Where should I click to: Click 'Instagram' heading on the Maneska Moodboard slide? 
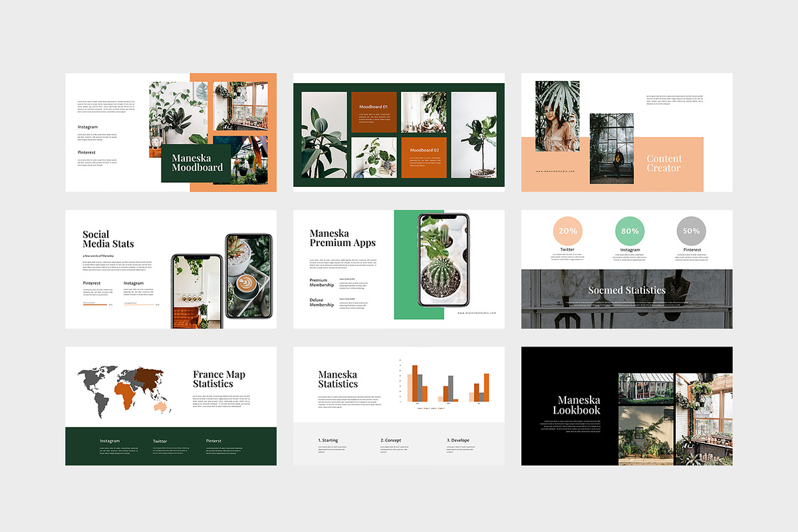tap(88, 127)
